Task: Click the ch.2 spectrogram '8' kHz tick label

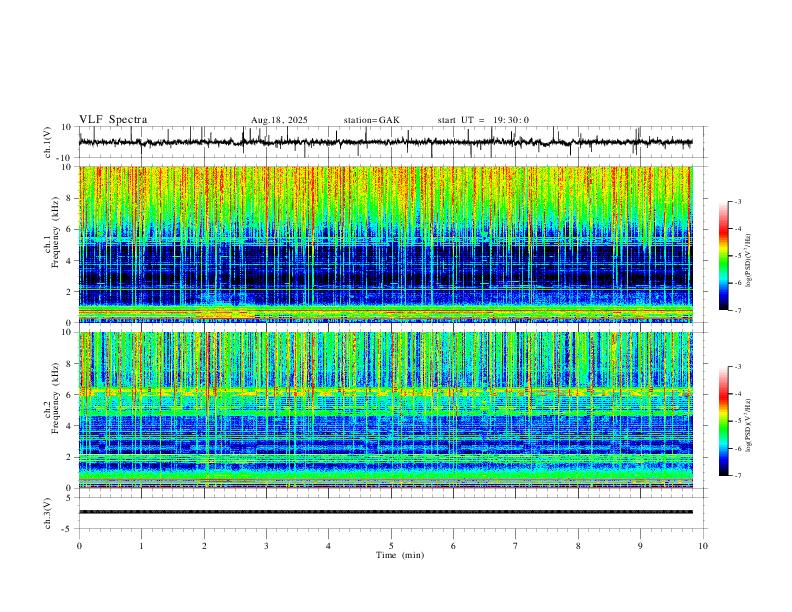Action: tap(70, 364)
